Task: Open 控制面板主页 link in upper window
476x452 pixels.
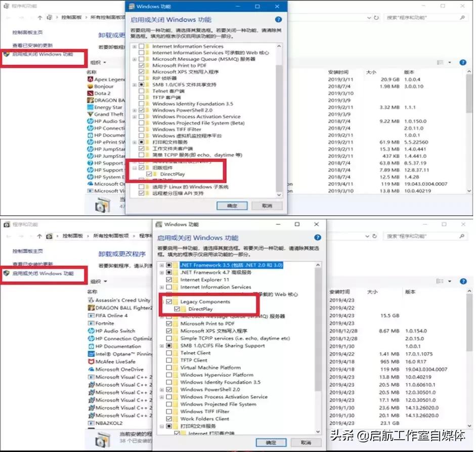Action: (x=27, y=32)
